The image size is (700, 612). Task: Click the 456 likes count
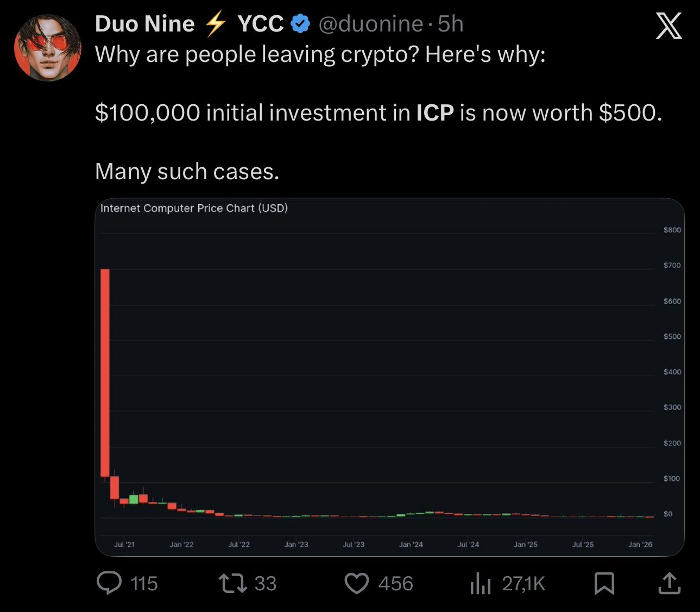[395, 584]
